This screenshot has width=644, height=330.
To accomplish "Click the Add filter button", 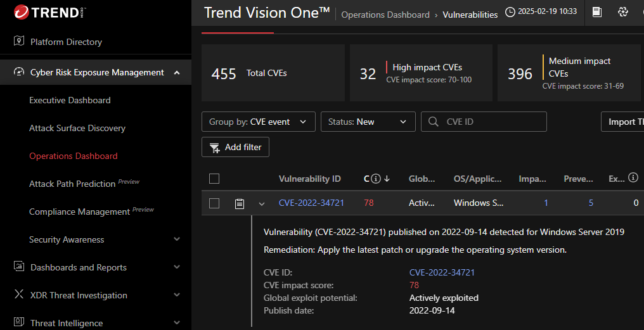I will click(236, 147).
